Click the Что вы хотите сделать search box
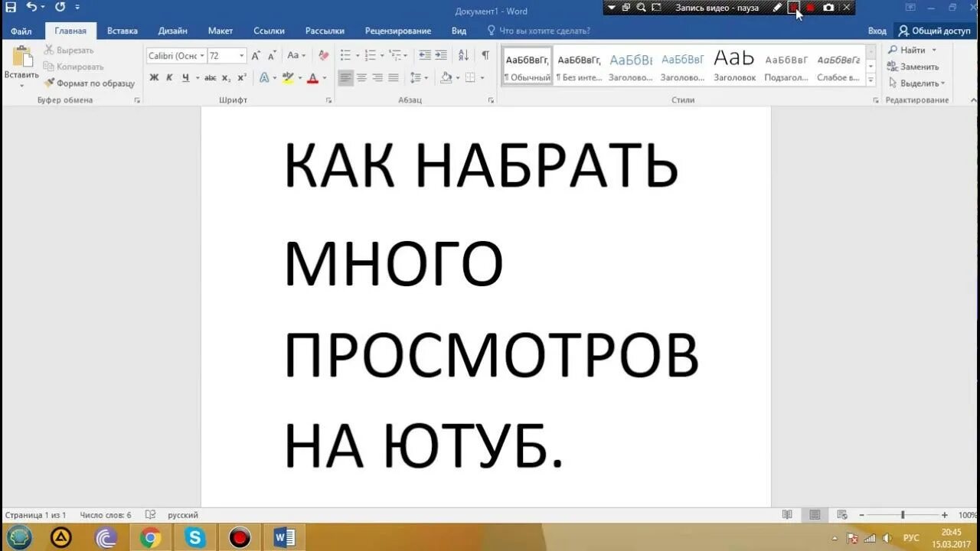Viewport: 980px width, 551px height. click(x=540, y=31)
